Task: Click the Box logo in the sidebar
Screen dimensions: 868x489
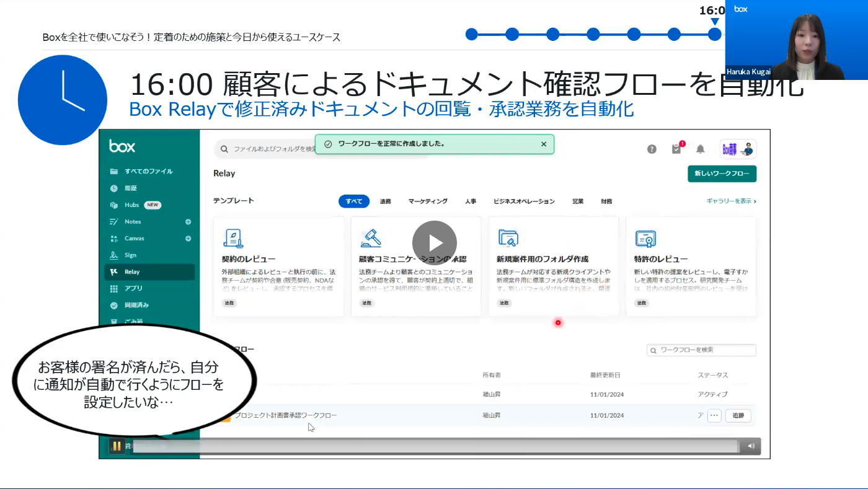Action: (122, 146)
